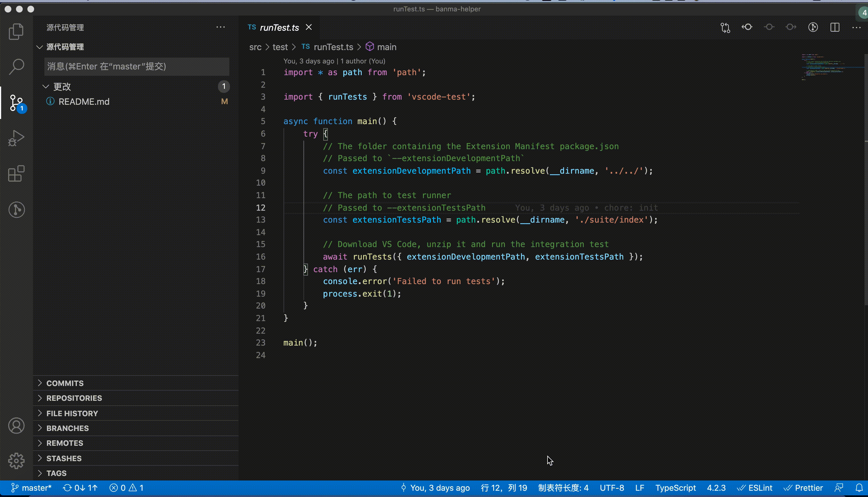The height and width of the screenshot is (497, 868).
Task: Select the Source Control activity bar icon
Action: coord(16,103)
